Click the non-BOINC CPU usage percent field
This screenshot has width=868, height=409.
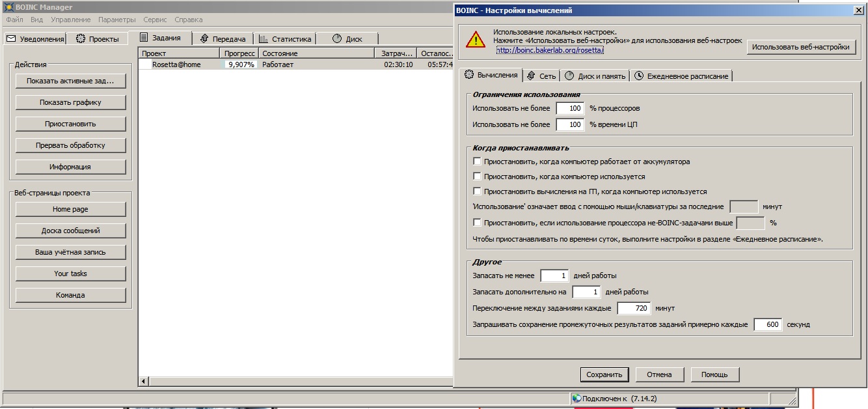[750, 223]
